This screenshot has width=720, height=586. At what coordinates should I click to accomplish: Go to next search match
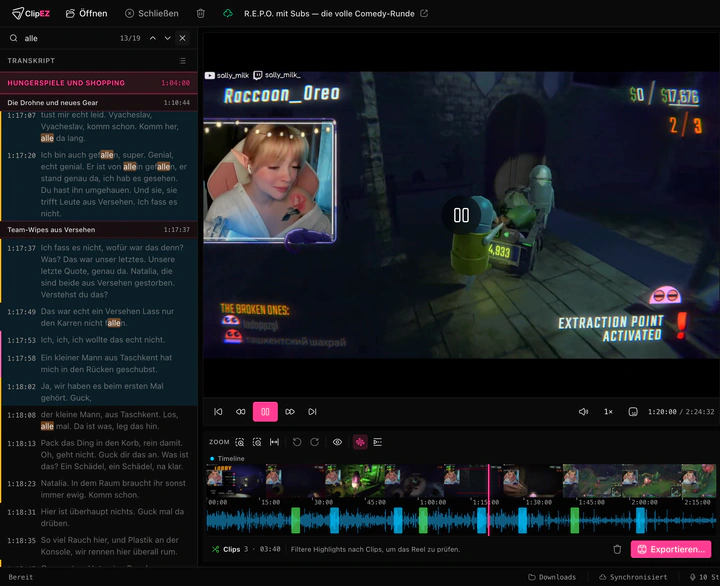tap(168, 38)
